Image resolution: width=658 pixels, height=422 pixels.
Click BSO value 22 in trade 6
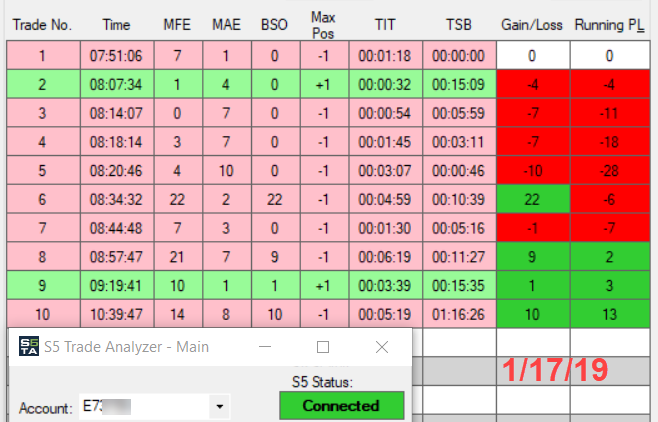tap(276, 199)
